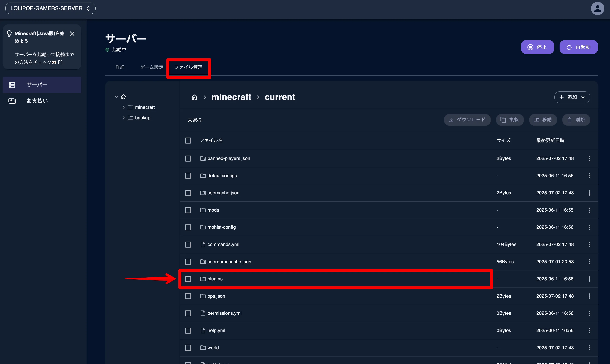Check the box for usercache.json

188,193
